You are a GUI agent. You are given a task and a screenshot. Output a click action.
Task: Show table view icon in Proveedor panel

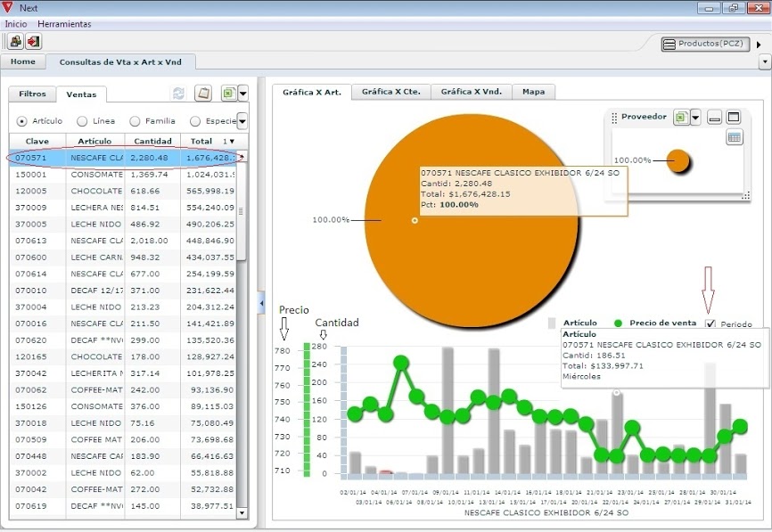(734, 136)
